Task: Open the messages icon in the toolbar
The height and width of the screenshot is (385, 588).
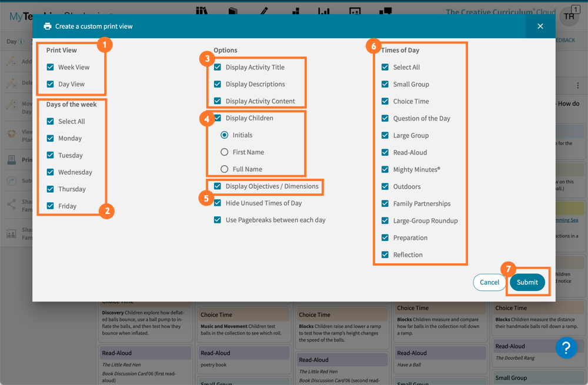Action: [x=386, y=12]
